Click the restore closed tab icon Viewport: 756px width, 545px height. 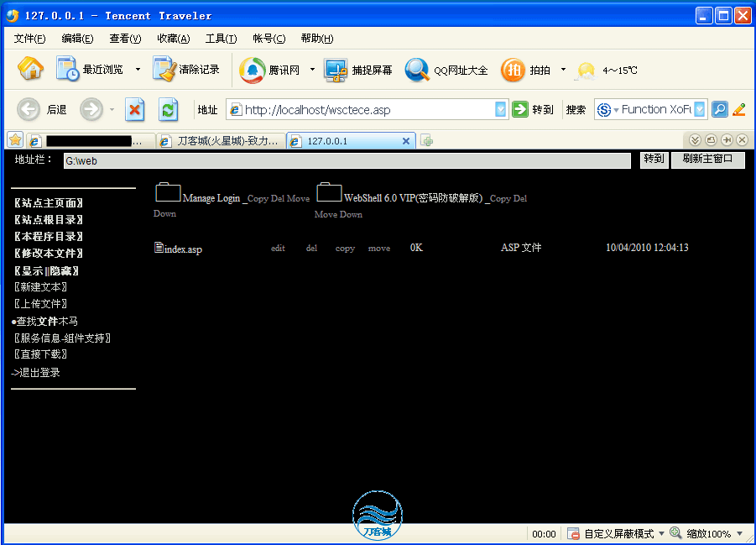pos(711,140)
